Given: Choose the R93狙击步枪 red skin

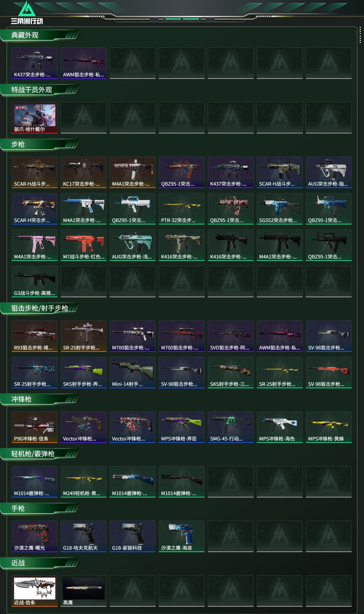Looking at the screenshot, I should (x=35, y=336).
